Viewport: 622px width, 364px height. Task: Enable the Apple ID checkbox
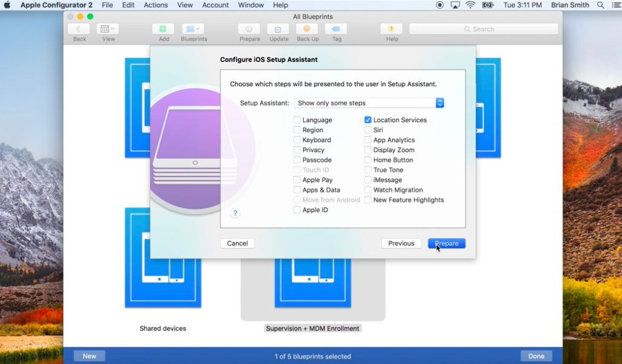click(297, 210)
